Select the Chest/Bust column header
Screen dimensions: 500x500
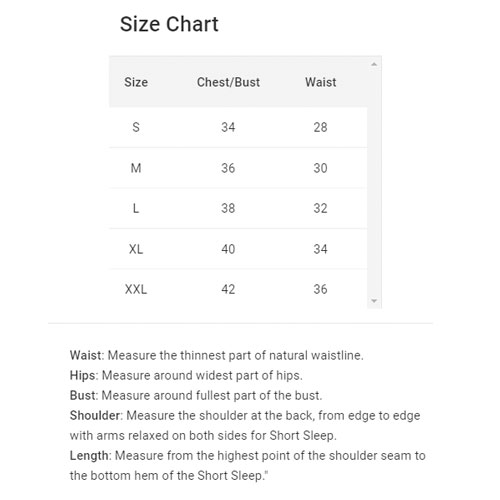click(x=228, y=82)
